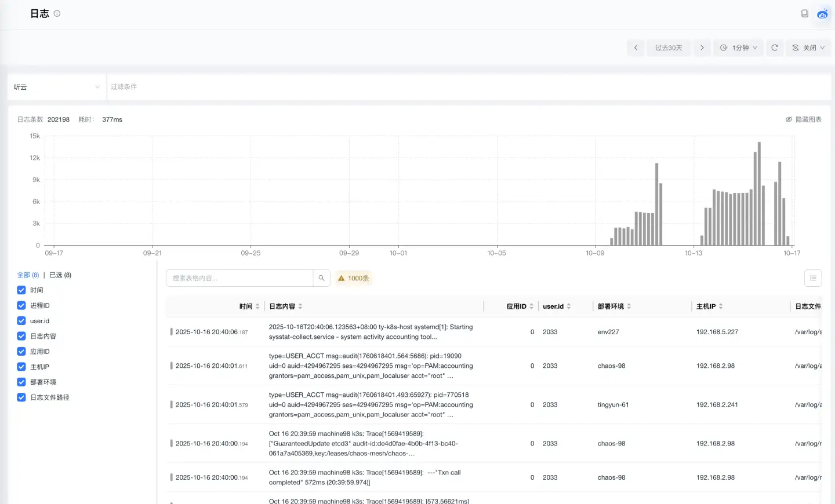Sort by the 时间 column sort icon
This screenshot has height=504, width=835.
pos(257,306)
